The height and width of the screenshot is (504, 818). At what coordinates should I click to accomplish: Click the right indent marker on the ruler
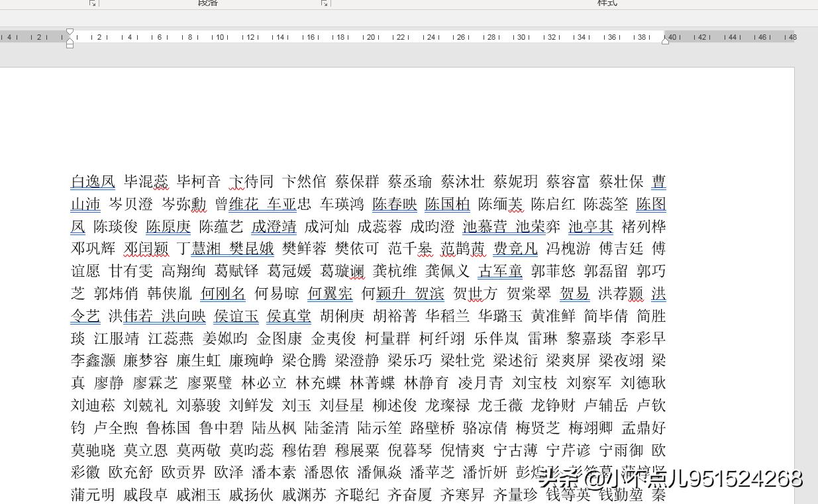tap(664, 40)
